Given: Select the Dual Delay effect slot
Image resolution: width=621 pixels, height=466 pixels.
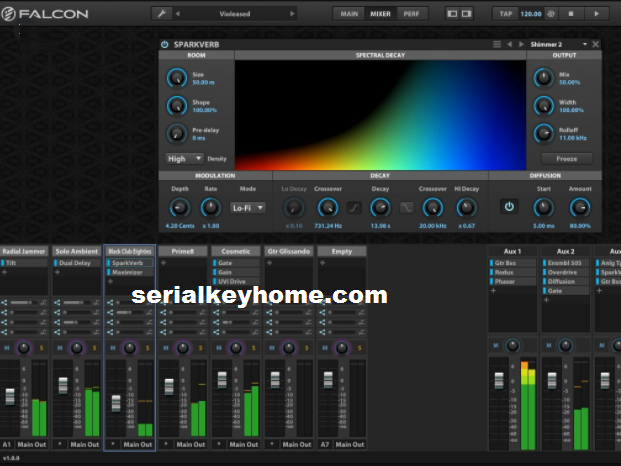Looking at the screenshot, I should click(76, 263).
